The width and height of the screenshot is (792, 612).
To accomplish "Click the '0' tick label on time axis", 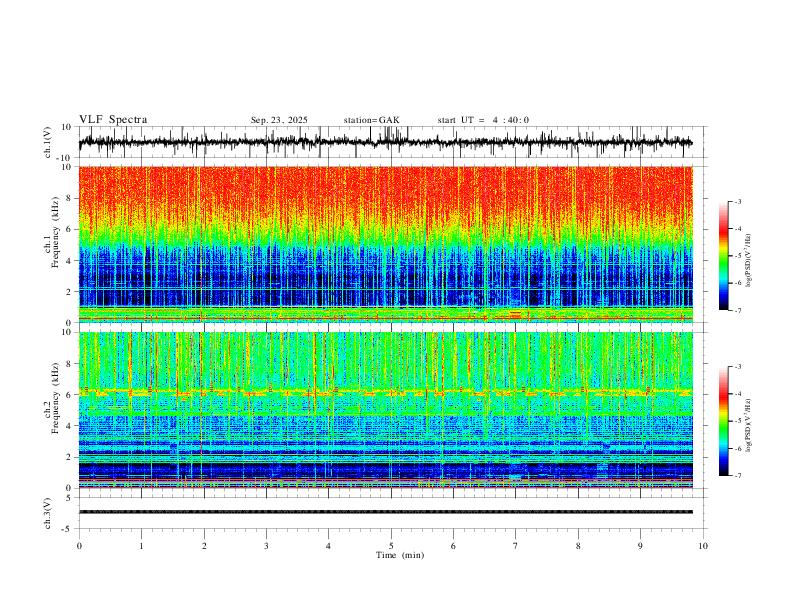I will [79, 546].
